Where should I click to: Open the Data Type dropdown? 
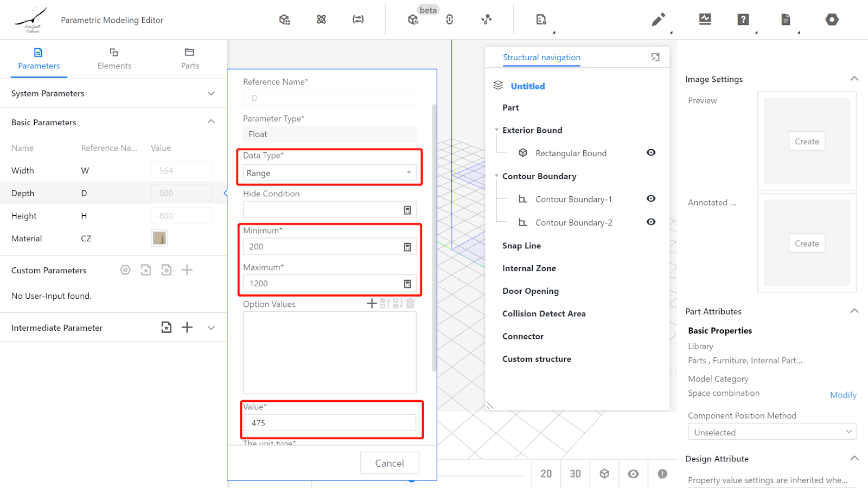pyautogui.click(x=329, y=173)
